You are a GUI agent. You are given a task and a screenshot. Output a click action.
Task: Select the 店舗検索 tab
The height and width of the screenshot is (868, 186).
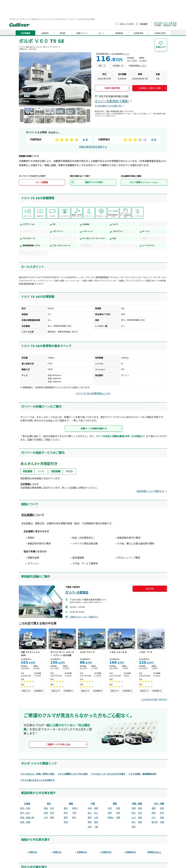[45, 33]
